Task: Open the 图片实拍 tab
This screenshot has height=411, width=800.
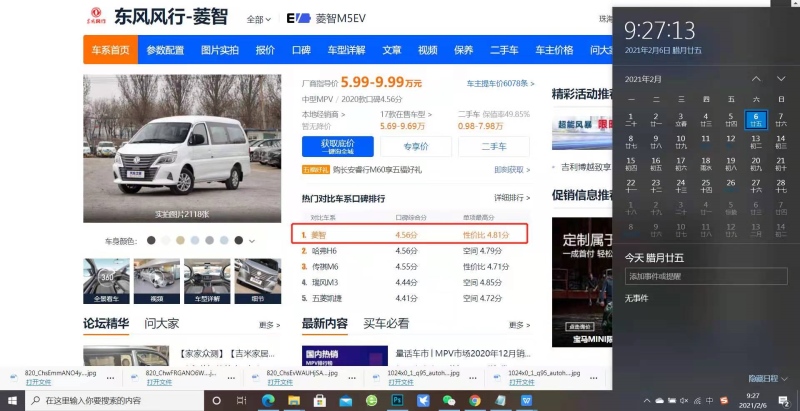Action: [x=219, y=50]
